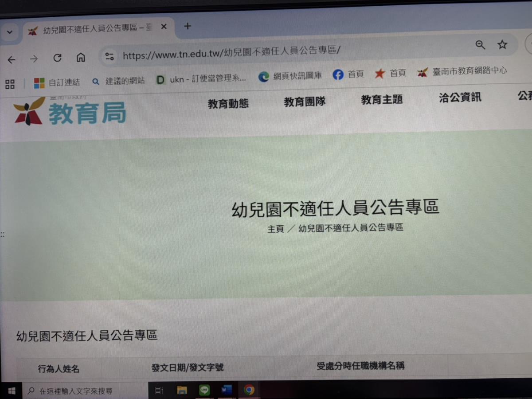Open the 洽公資訊 navigation menu
532x399 pixels.
[460, 98]
